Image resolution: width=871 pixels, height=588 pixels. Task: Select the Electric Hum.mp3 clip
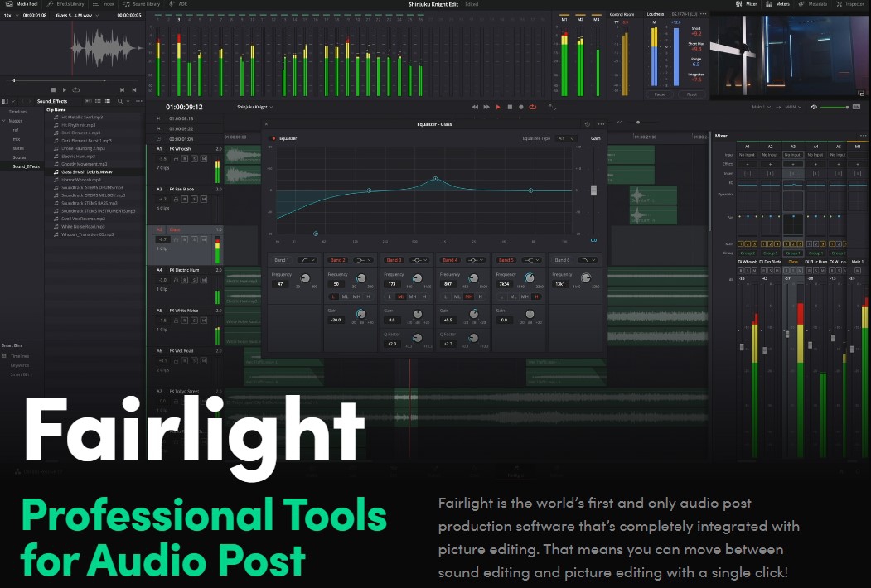coord(78,157)
